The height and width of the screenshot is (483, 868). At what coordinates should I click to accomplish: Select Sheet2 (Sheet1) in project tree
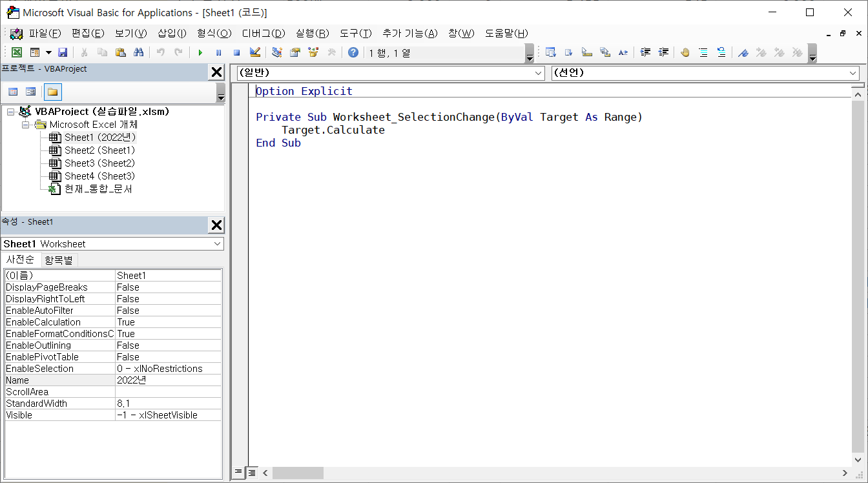(x=99, y=150)
